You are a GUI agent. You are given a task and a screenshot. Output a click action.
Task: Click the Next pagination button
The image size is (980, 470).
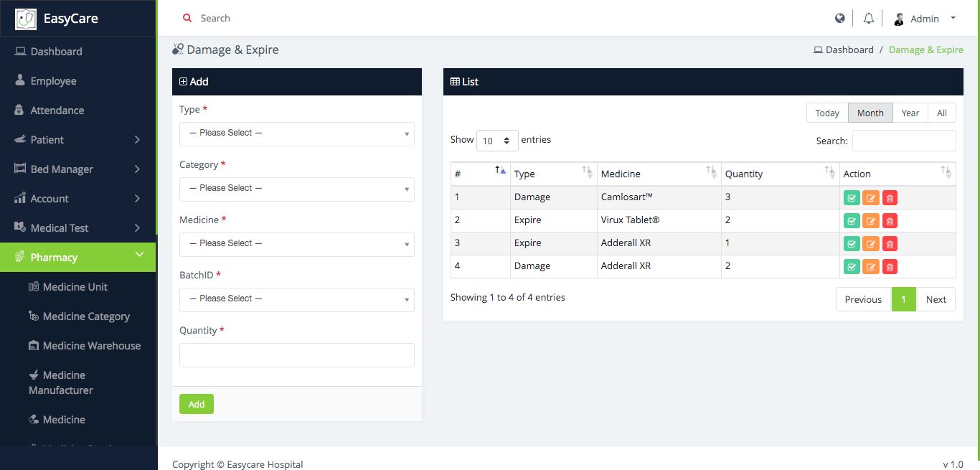[936, 299]
